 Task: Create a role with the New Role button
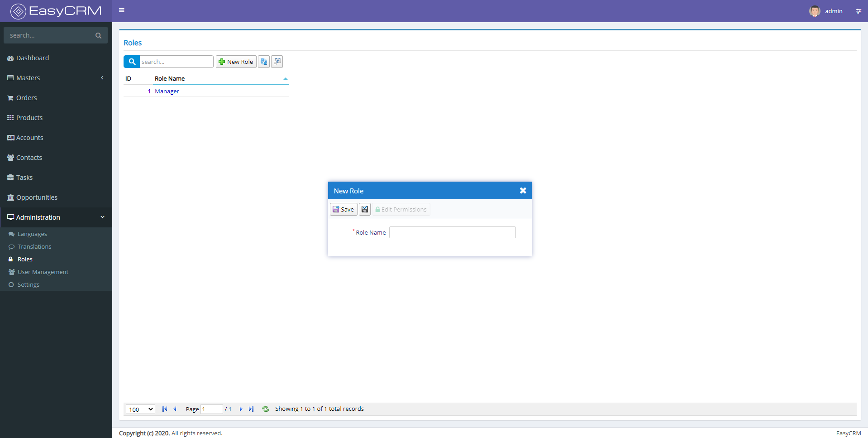pyautogui.click(x=236, y=62)
